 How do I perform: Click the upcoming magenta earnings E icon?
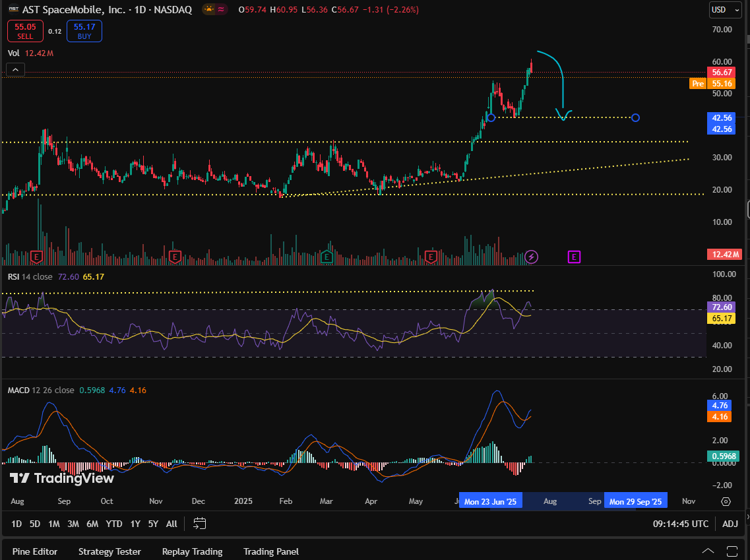[574, 257]
